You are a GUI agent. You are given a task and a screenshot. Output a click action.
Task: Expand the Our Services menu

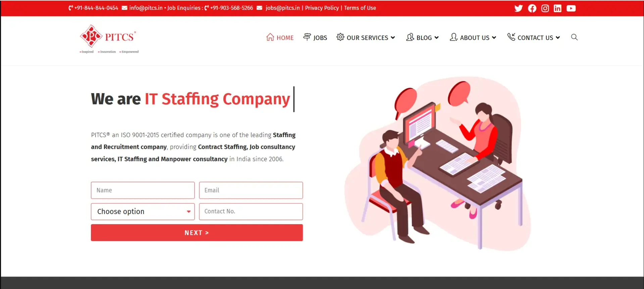coord(366,37)
